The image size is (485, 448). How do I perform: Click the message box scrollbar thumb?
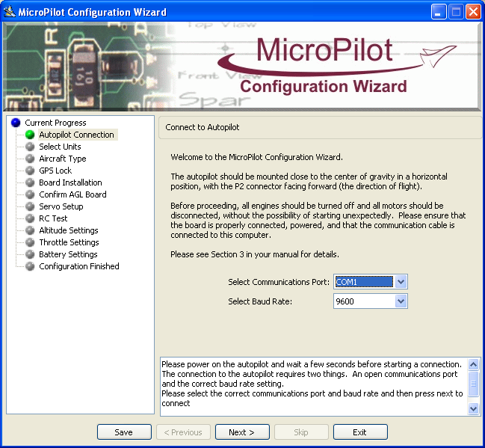point(473,384)
